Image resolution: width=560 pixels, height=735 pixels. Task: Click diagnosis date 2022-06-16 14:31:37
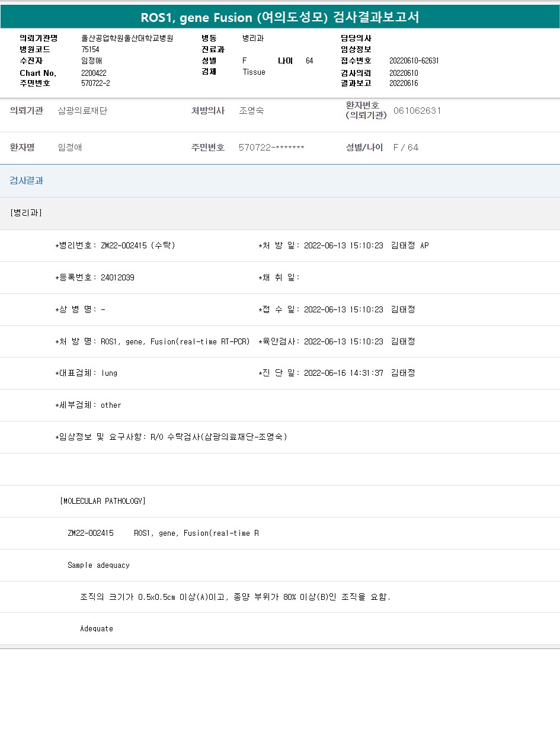point(344,373)
